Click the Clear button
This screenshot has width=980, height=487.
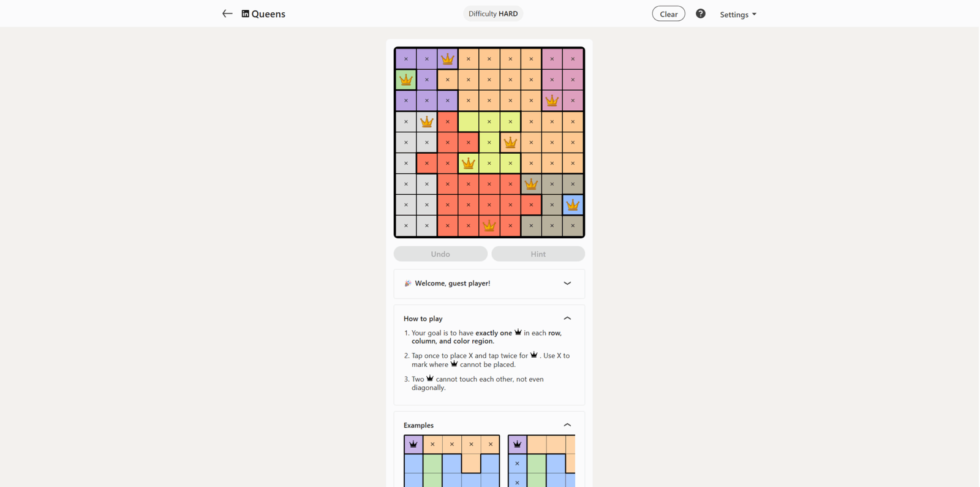point(668,14)
